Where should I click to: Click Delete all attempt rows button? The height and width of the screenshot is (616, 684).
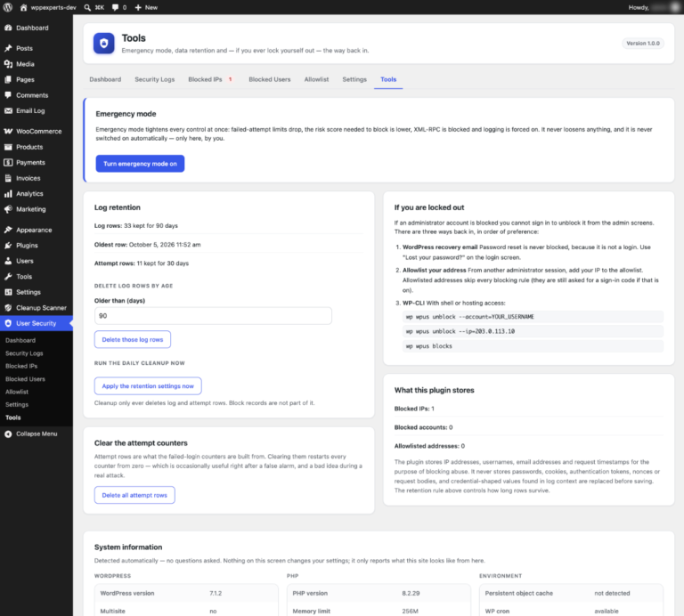(134, 495)
